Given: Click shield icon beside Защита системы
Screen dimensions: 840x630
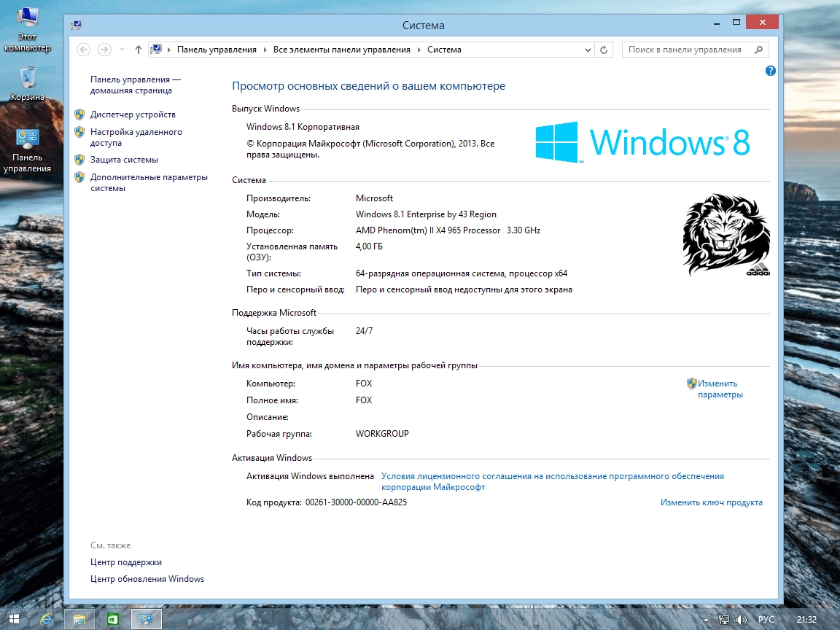Looking at the screenshot, I should (79, 160).
